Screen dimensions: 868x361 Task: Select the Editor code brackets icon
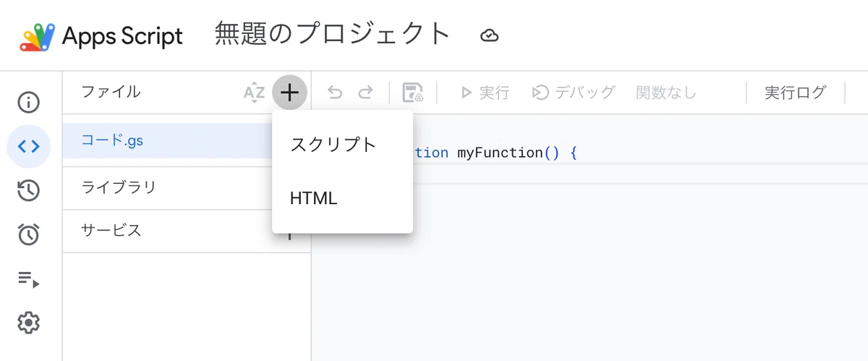tap(28, 146)
